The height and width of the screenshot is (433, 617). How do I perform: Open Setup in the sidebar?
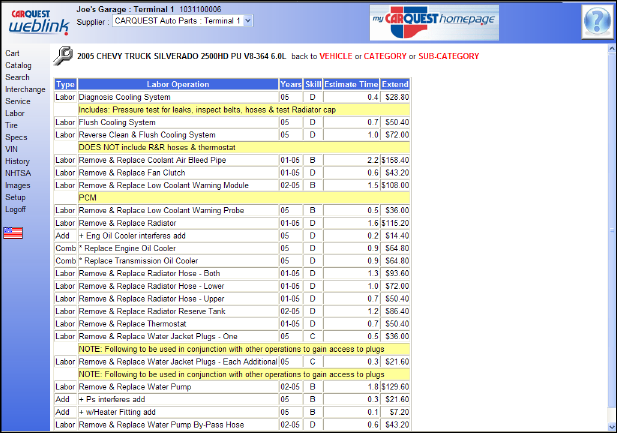[15, 197]
